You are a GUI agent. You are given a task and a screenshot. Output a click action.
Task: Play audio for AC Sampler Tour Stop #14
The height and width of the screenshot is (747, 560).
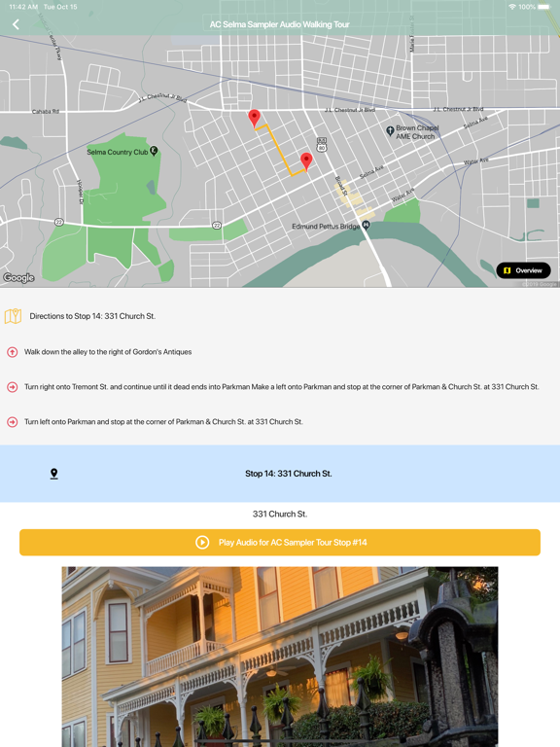pyautogui.click(x=280, y=542)
